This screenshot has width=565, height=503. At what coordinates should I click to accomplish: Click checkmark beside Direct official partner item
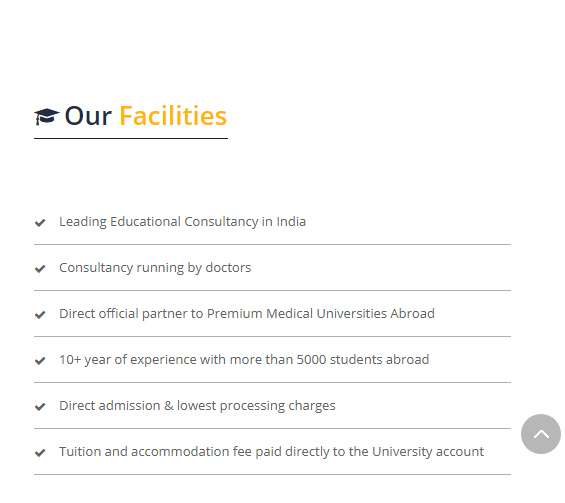40,315
